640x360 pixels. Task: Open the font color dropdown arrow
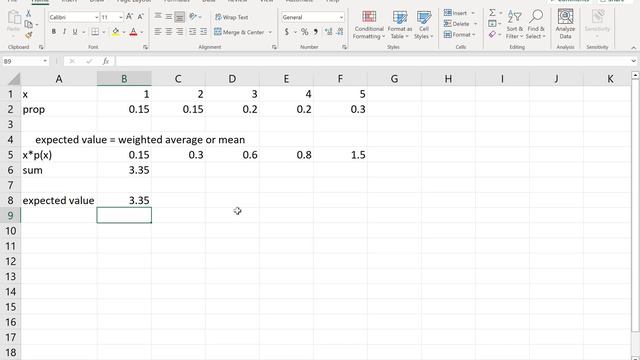click(x=142, y=32)
